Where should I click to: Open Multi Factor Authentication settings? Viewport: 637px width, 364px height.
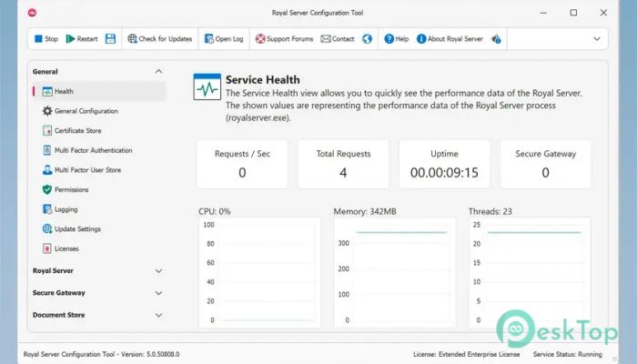(94, 150)
